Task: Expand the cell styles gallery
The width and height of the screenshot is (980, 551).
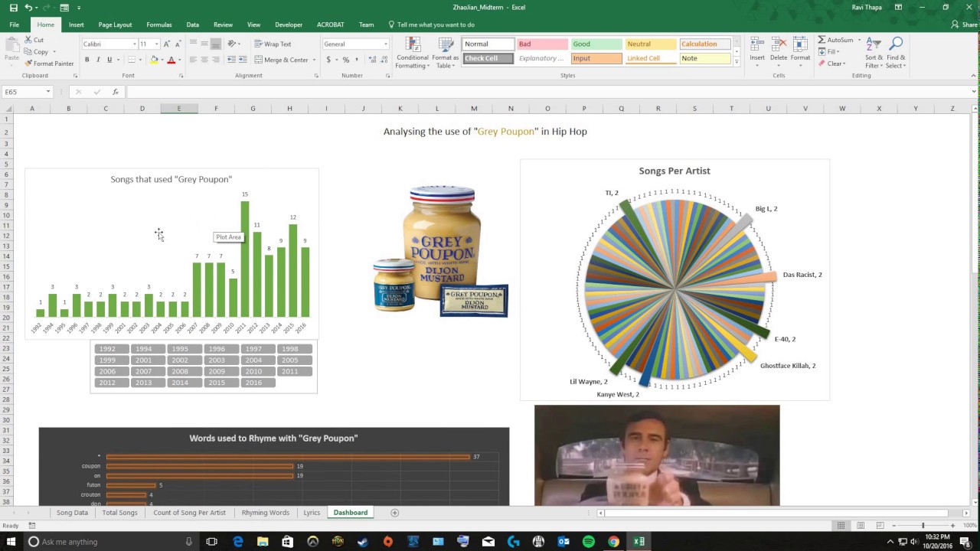Action: click(737, 62)
